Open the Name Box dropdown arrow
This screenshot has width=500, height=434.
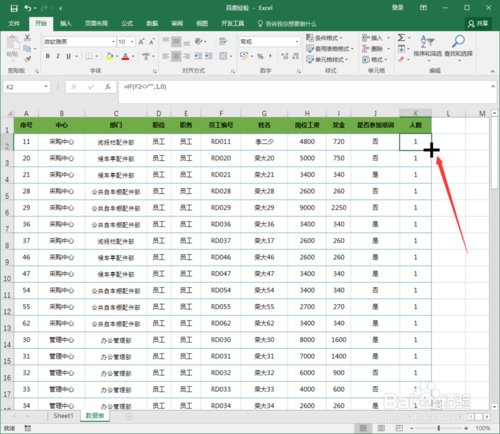(x=46, y=87)
